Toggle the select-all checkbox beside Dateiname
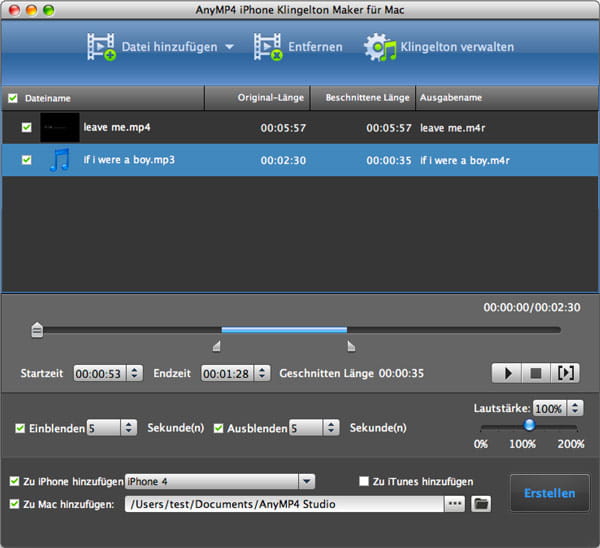This screenshot has height=548, width=600. pyautogui.click(x=13, y=98)
